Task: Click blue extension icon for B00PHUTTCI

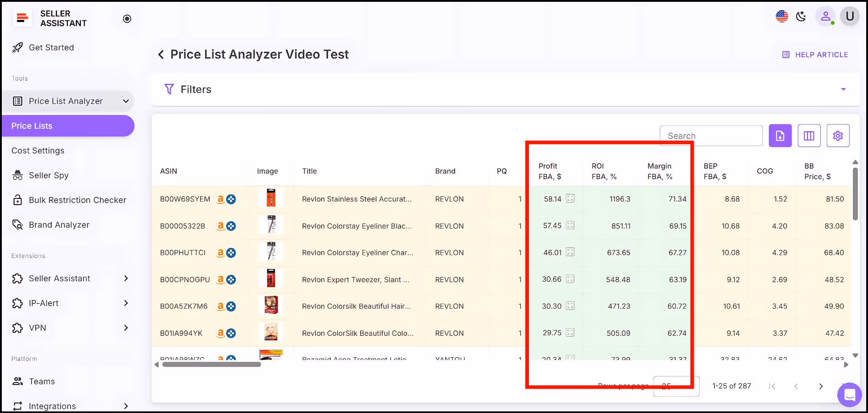Action: [231, 253]
